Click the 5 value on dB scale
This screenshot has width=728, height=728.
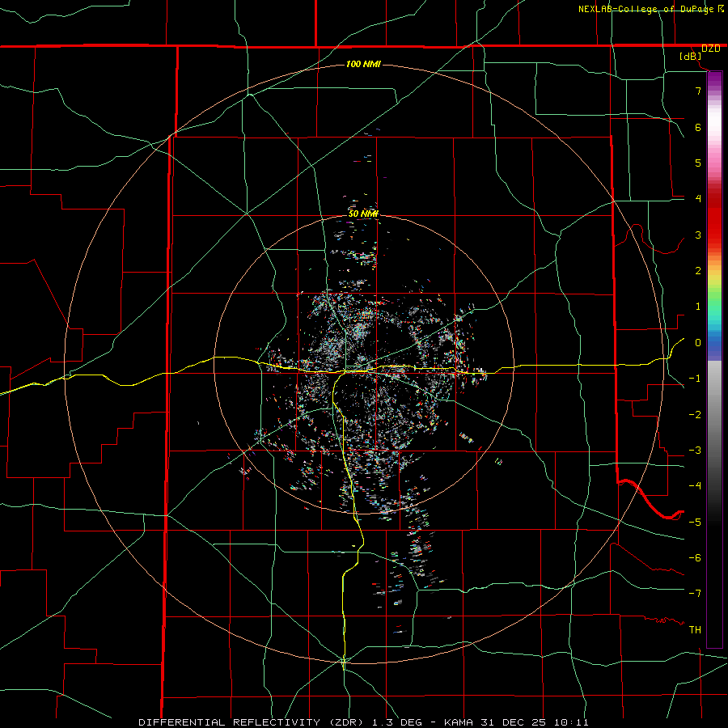pyautogui.click(x=698, y=163)
